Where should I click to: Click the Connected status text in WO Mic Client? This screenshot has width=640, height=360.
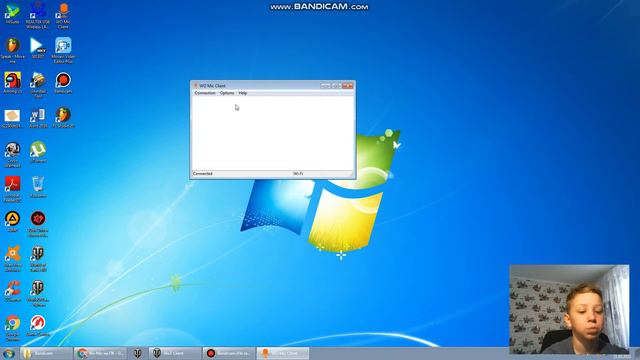[x=202, y=174]
